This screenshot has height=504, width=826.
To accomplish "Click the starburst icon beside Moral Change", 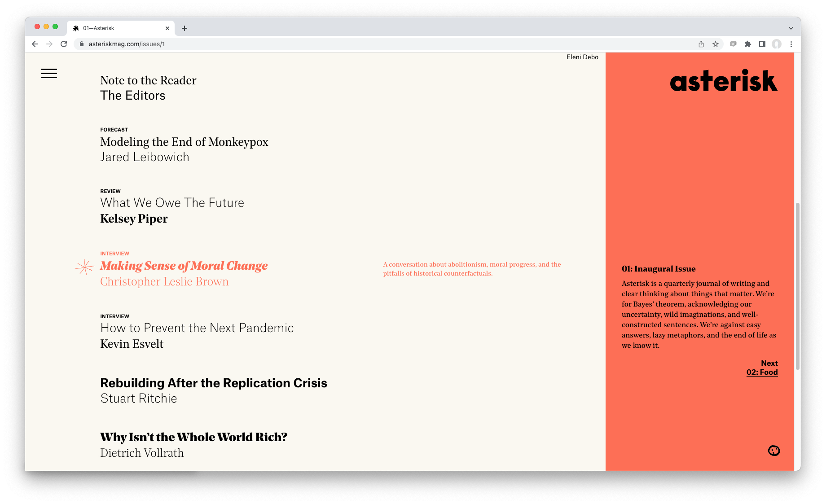I will 84,267.
